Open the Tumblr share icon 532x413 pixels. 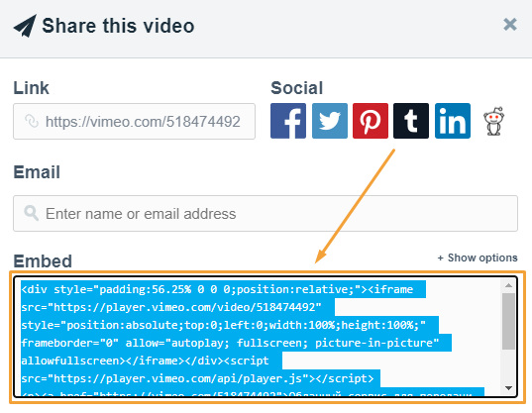[x=411, y=121]
